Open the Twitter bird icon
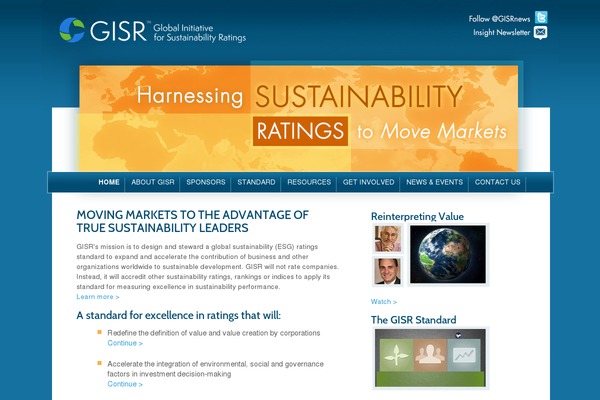This screenshot has width=600, height=400. [541, 18]
